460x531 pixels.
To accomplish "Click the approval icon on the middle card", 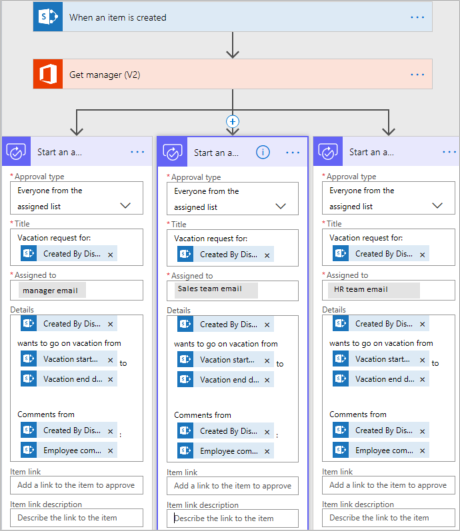I will coord(173,152).
